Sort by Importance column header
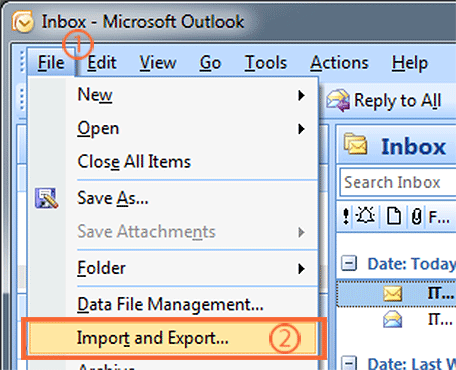The width and height of the screenshot is (456, 370). click(346, 216)
